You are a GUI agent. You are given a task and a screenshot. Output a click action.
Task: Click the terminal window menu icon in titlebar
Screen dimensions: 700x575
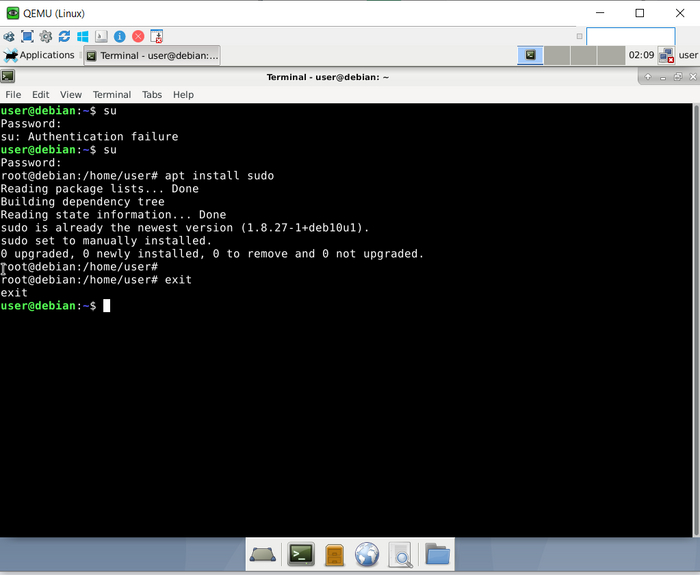[x=8, y=77]
